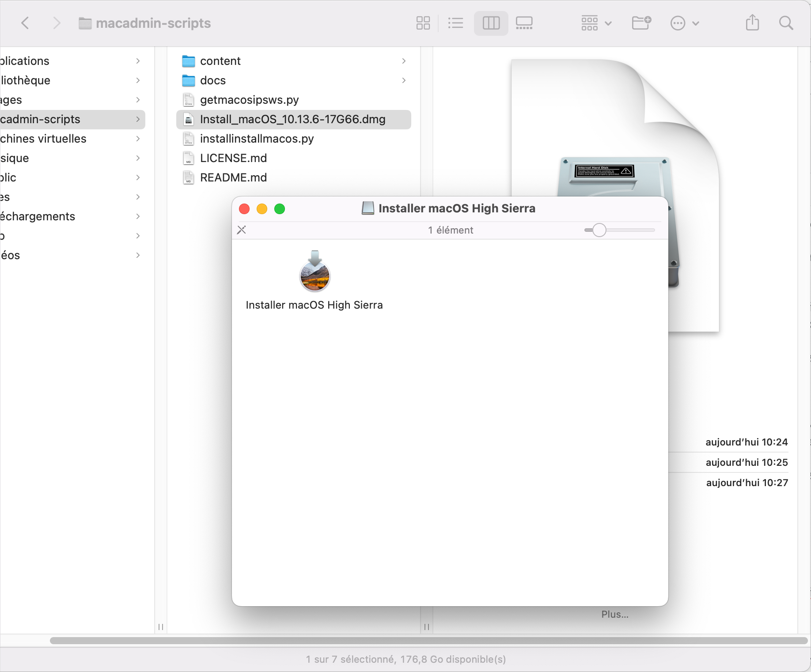Viewport: 811px width, 672px height.
Task: Switch to list view
Action: (x=455, y=23)
